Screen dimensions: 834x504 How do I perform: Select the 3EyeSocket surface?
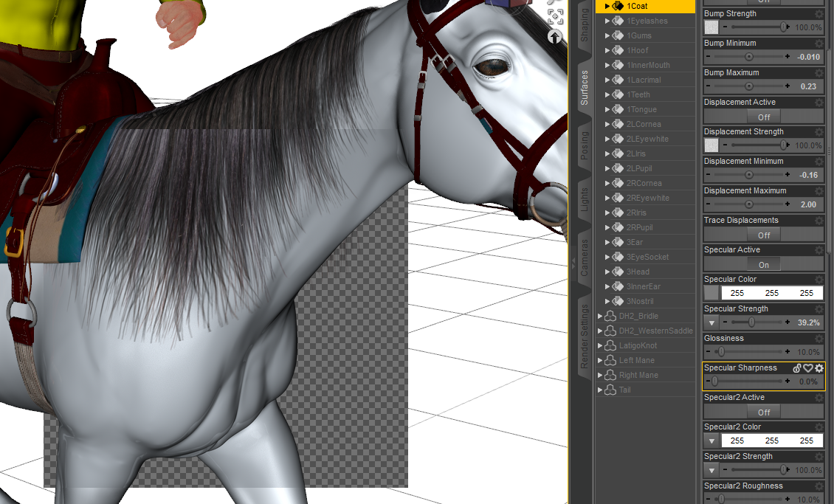(x=647, y=257)
